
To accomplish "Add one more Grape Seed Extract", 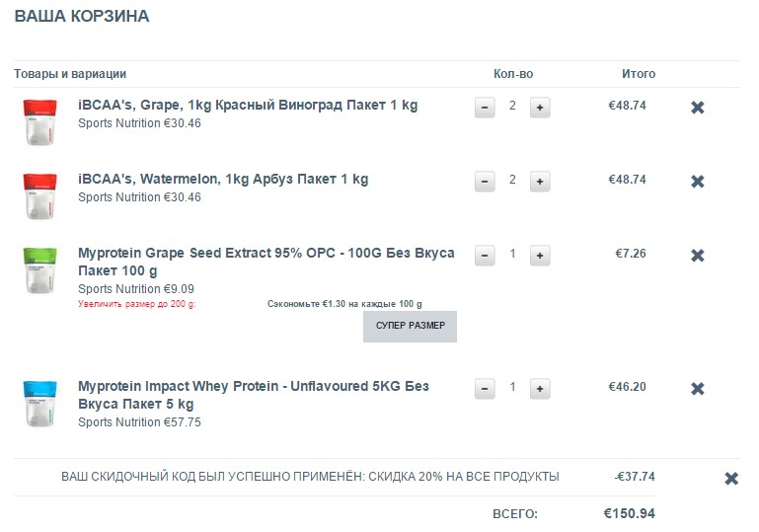I will click(540, 256).
